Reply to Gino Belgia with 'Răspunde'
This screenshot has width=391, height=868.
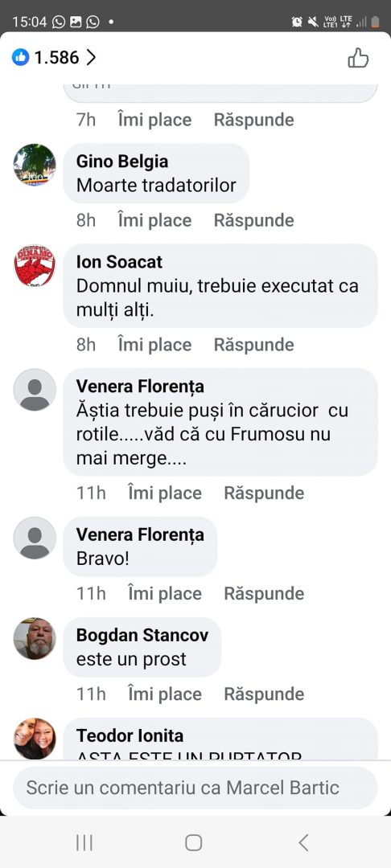pyautogui.click(x=253, y=220)
